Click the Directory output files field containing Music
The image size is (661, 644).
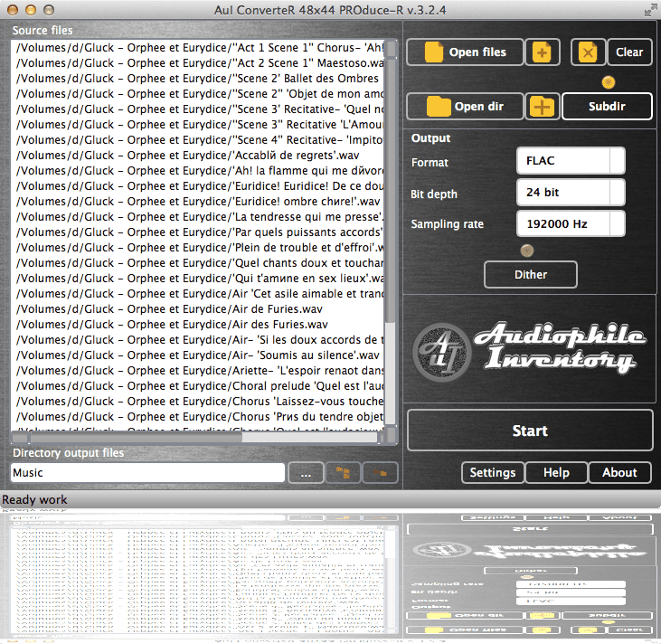[x=147, y=473]
